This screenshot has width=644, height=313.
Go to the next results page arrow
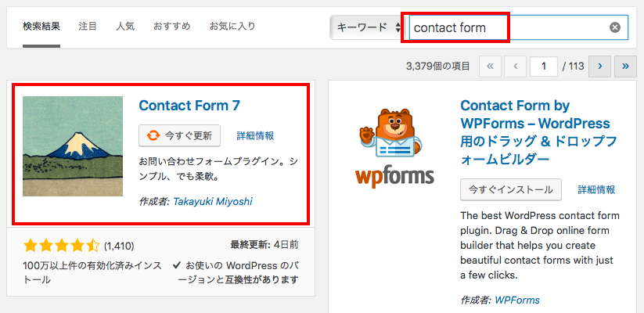click(599, 67)
